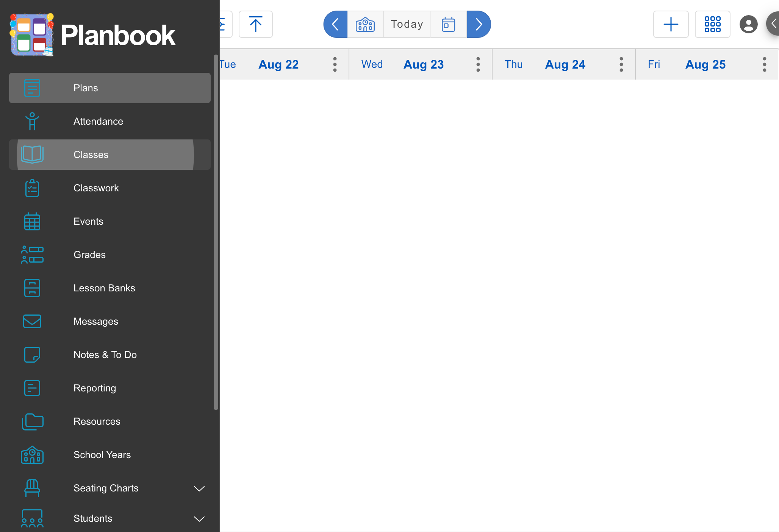Viewport: 779px width, 532px height.
Task: Jump to Today
Action: (x=407, y=24)
